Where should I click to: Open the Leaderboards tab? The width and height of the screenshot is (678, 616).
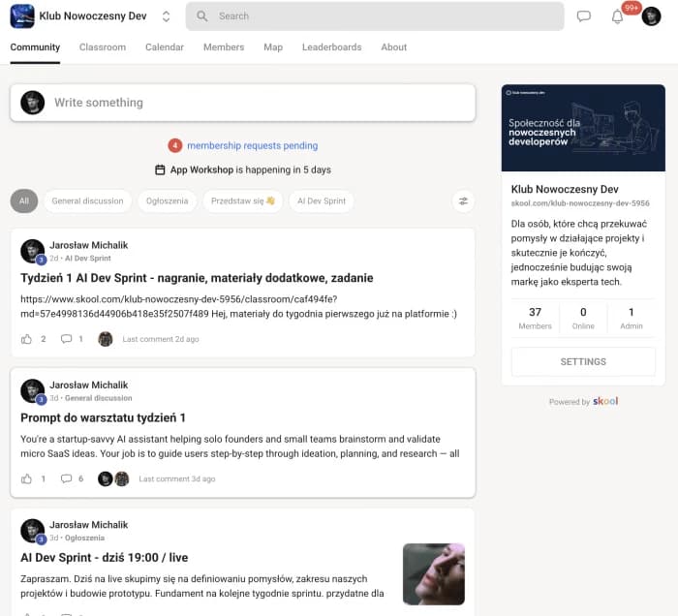click(x=331, y=47)
